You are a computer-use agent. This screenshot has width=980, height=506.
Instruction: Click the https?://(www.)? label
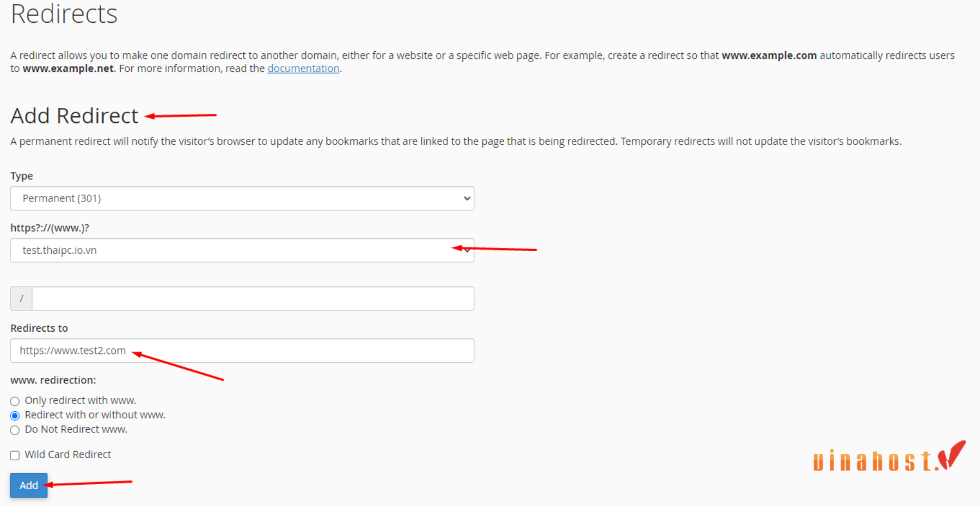click(x=50, y=228)
